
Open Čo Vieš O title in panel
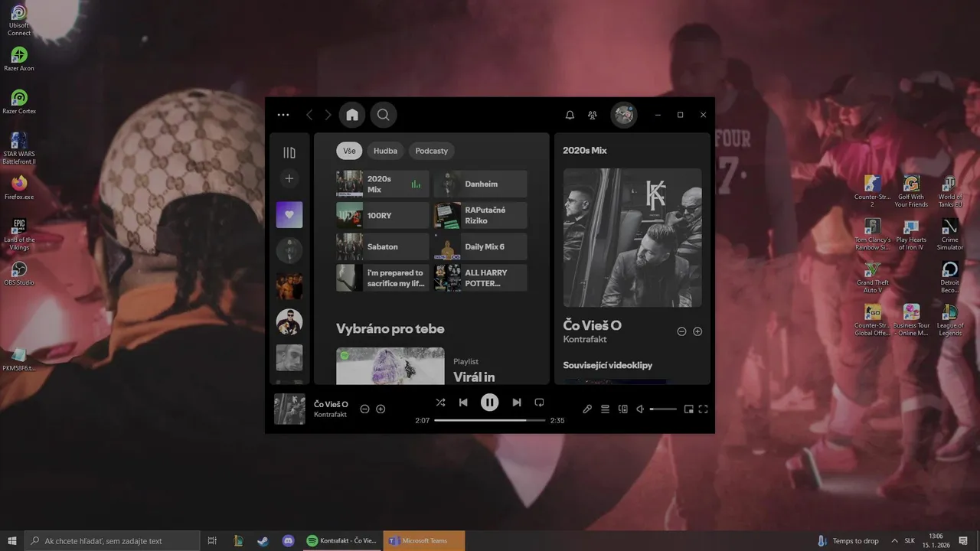(x=593, y=325)
